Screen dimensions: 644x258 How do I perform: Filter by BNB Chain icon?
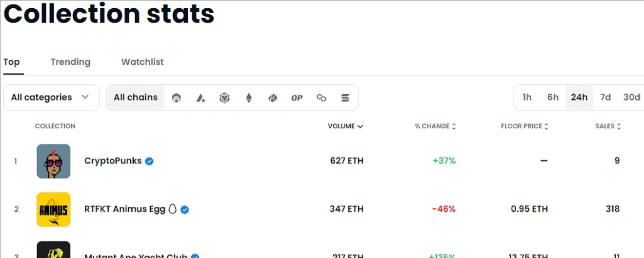coord(224,98)
